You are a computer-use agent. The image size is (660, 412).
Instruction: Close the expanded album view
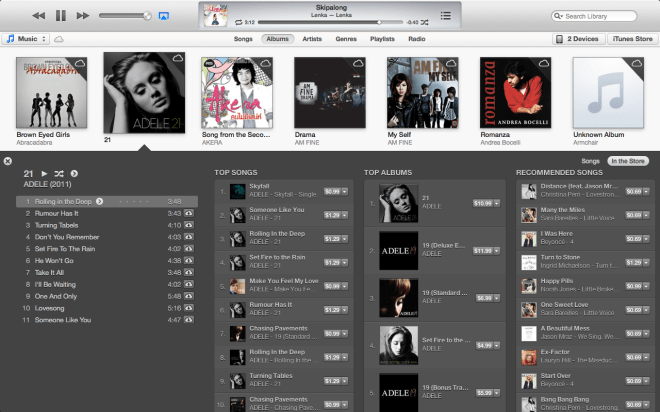8,161
